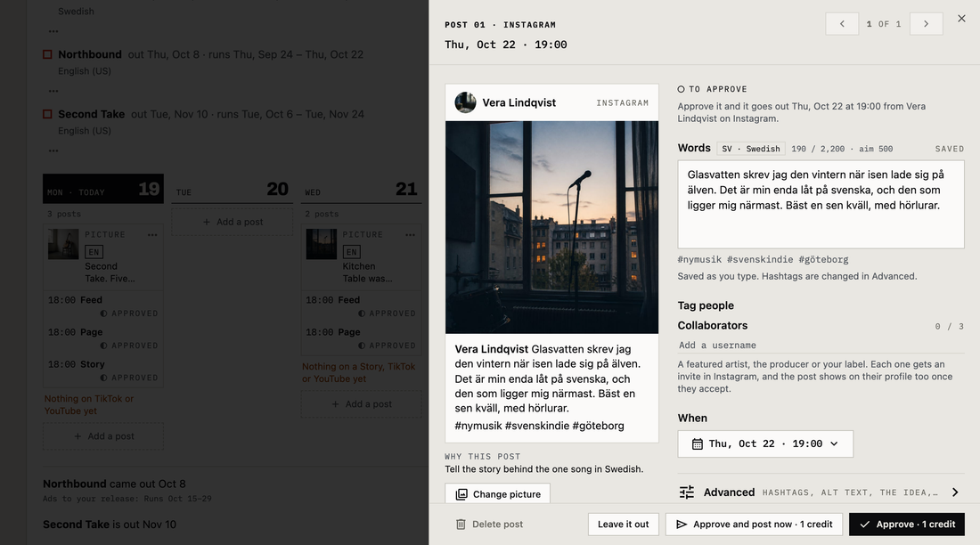Click Vera Lindqvist profile avatar
980x545 pixels.
[465, 102]
